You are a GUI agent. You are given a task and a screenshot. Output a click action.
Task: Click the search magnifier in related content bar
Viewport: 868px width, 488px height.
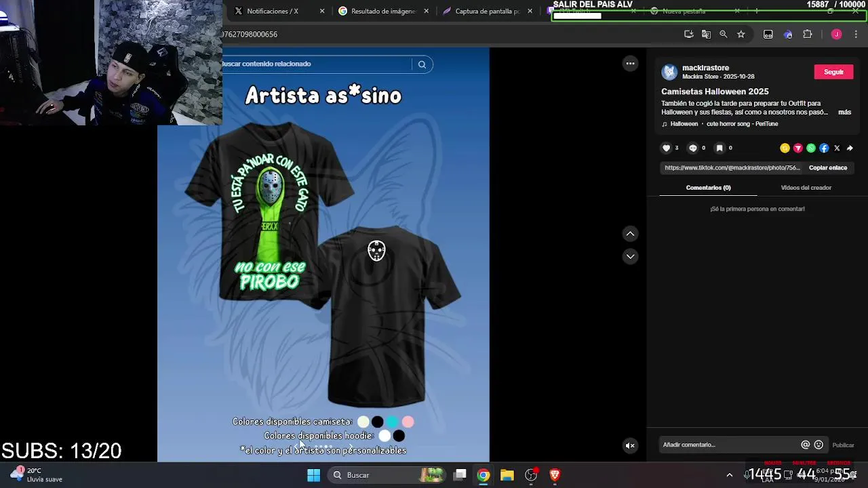coord(422,64)
